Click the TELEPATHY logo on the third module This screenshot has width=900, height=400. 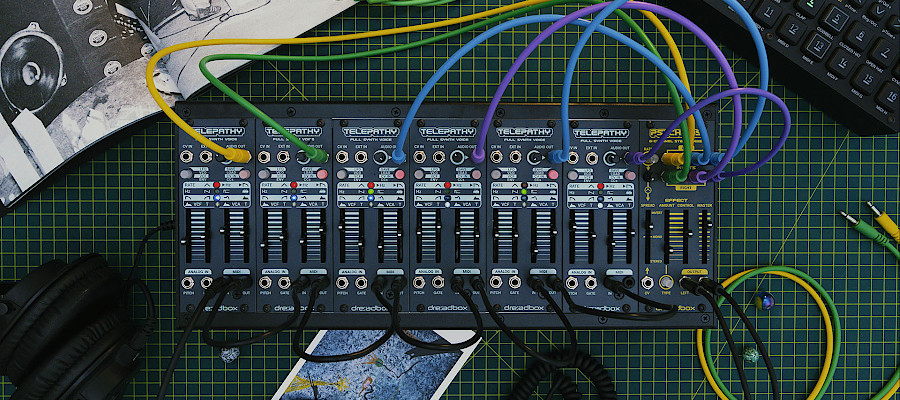pos(370,132)
